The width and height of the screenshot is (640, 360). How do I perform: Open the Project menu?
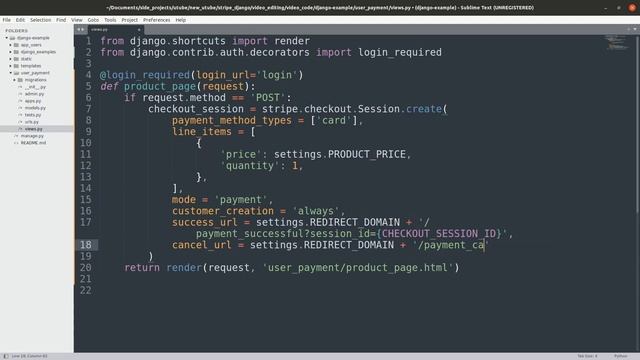[129, 20]
